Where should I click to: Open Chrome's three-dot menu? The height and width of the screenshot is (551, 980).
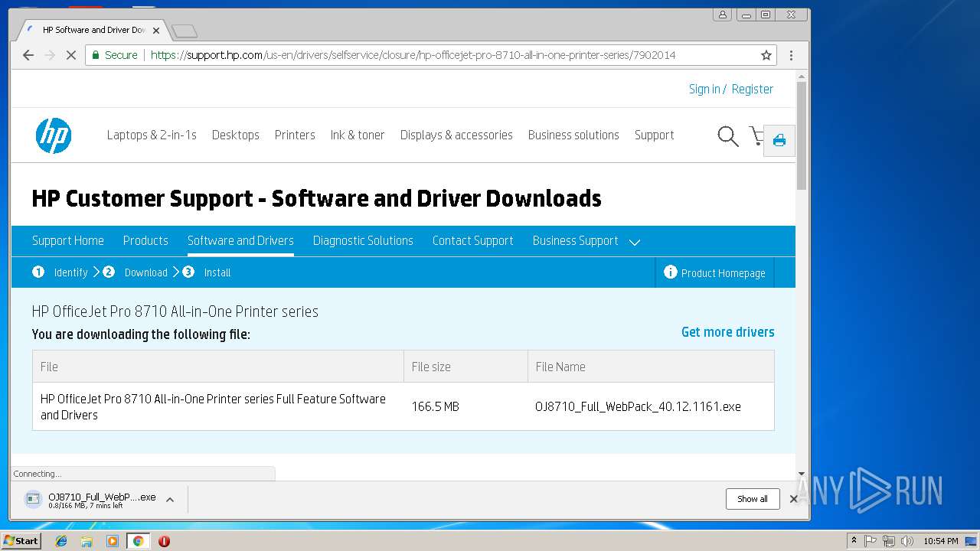tap(791, 55)
